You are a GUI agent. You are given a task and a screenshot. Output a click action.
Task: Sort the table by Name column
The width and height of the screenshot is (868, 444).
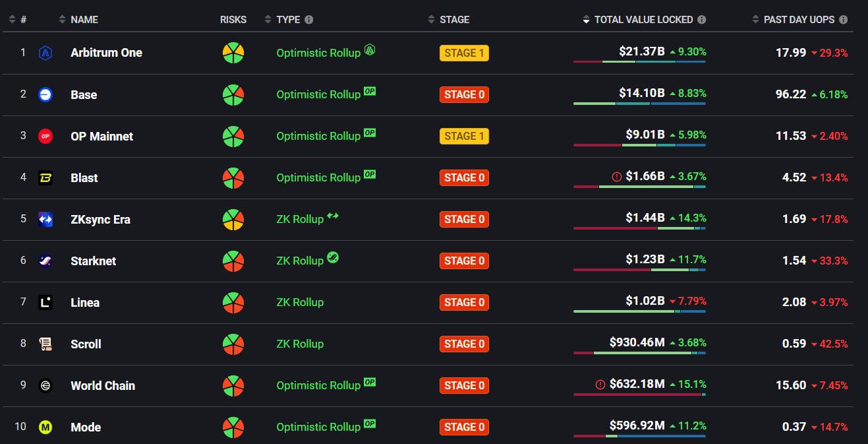[x=84, y=20]
